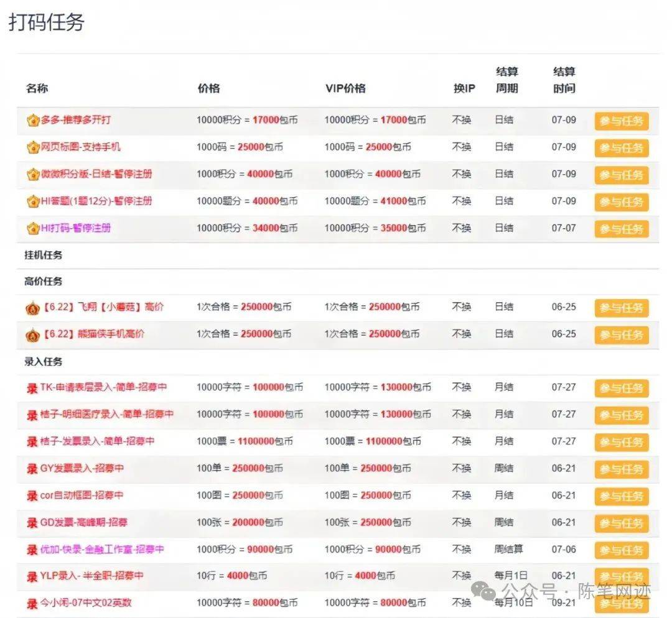This screenshot has width=672, height=618.
Task: Click the 结算周期 column header
Action: pos(507,80)
